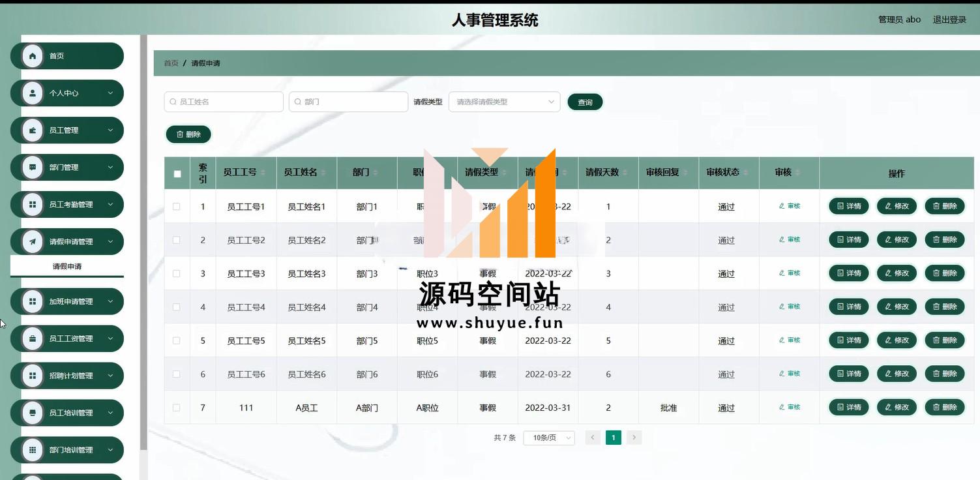
Task: Select the 请假申请 submenu item
Action: (x=67, y=266)
